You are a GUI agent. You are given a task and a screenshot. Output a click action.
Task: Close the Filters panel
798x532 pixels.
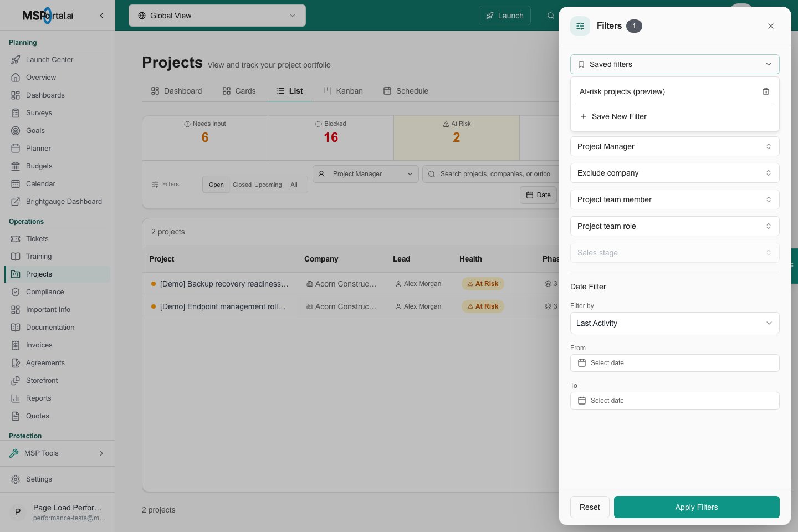coord(771,26)
